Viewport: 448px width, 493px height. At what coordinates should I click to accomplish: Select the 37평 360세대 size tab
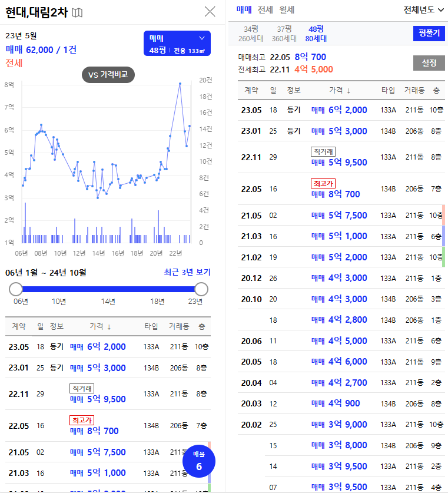pos(284,34)
